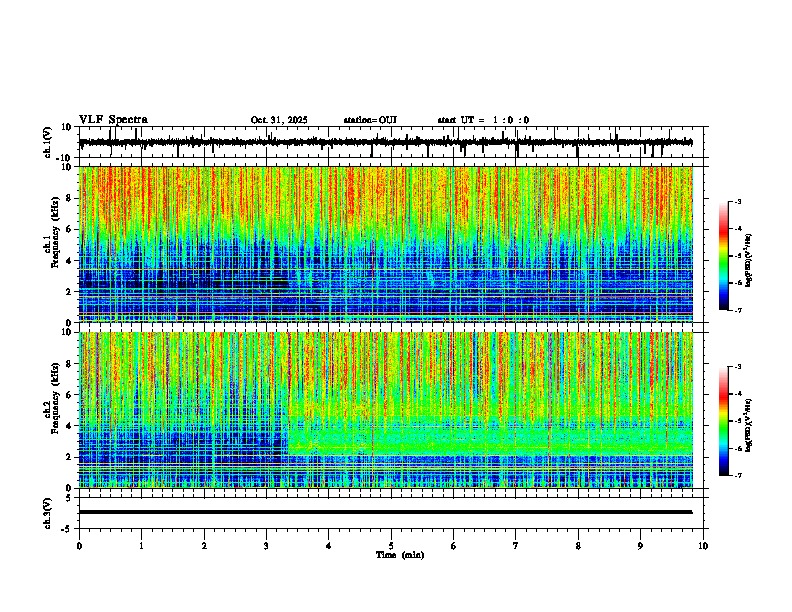This screenshot has height=612, width=792.
Task: Click the ch.1 color scale bar
Action: tap(724, 256)
